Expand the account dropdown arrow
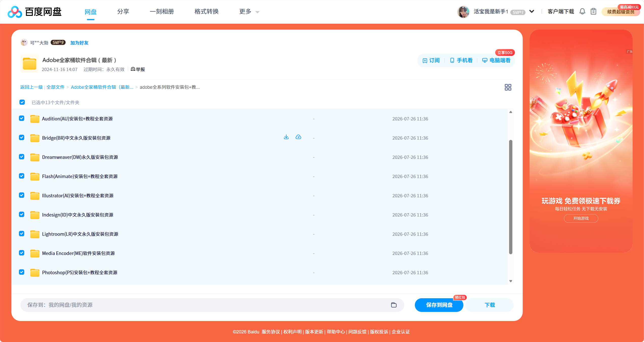Viewport: 644px width, 342px height. click(532, 11)
